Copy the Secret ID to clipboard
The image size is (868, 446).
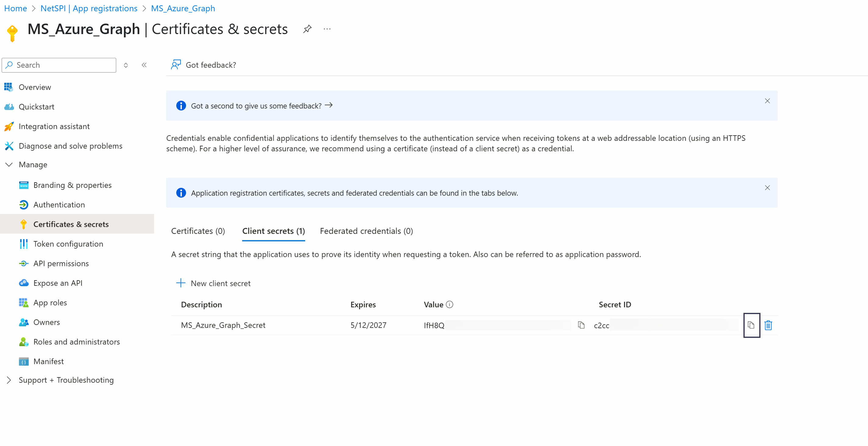tap(751, 325)
